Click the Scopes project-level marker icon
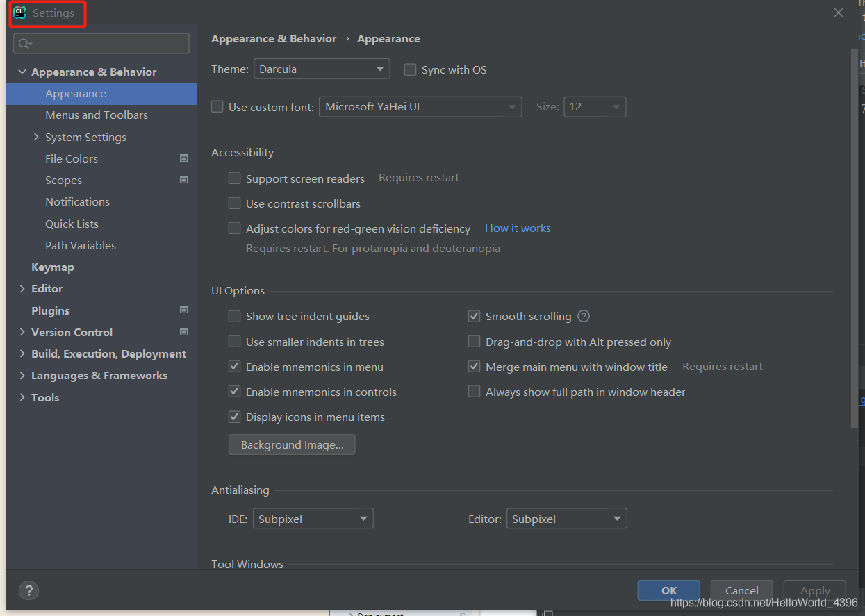Screen dimensions: 865x616 pos(183,180)
